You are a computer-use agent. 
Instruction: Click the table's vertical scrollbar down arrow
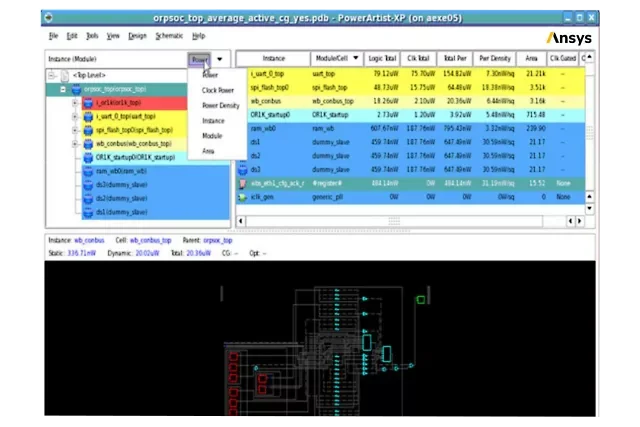[x=589, y=209]
